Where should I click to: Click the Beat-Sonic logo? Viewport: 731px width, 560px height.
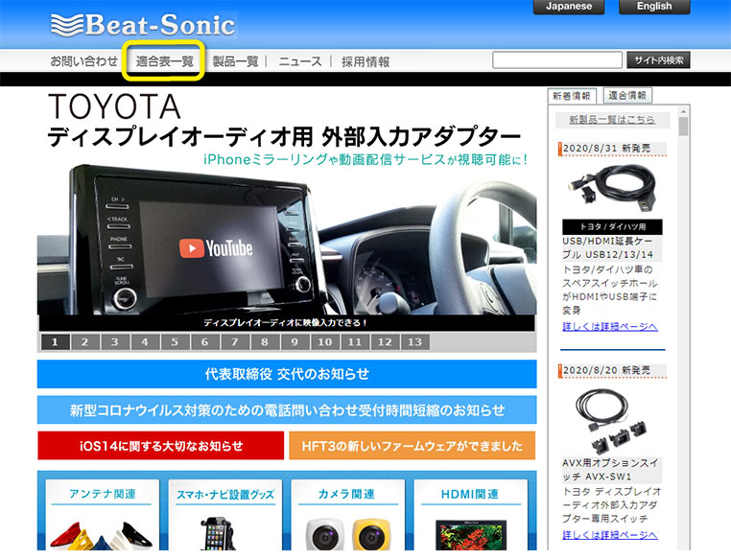coord(143,25)
